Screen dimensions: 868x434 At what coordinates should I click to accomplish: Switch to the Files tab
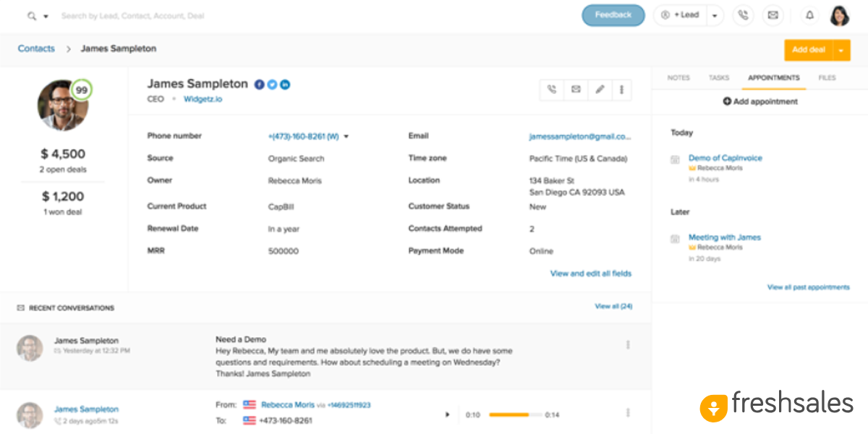(x=827, y=77)
